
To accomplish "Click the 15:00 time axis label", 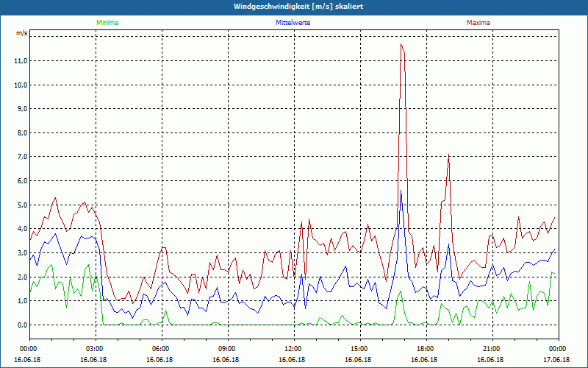I will tap(360, 349).
